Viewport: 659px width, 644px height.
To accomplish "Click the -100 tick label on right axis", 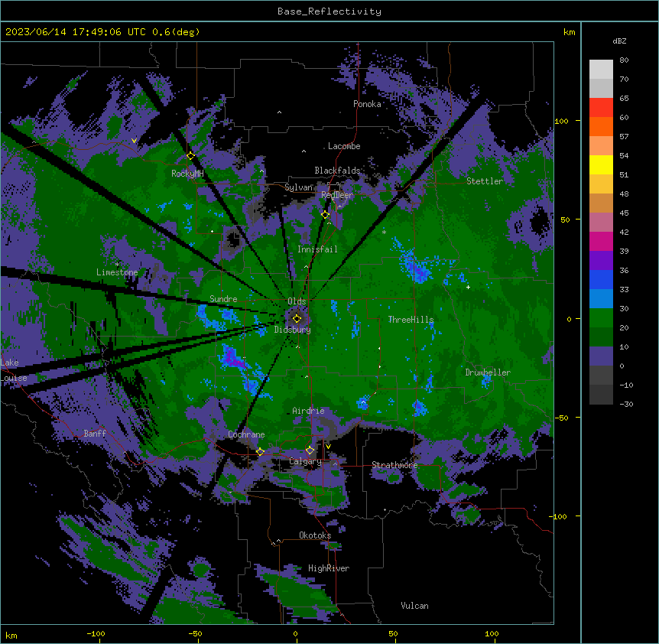I will click(559, 516).
